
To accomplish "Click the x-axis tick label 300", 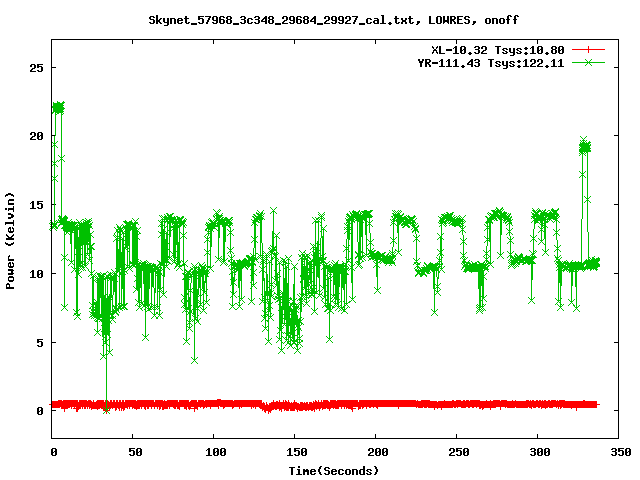I will 539,452.
